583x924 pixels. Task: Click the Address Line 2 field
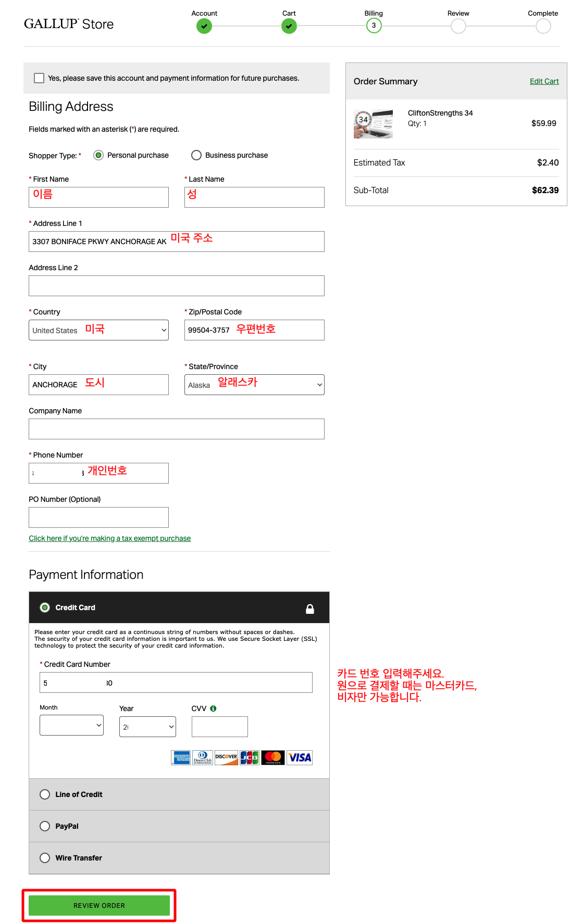177,286
